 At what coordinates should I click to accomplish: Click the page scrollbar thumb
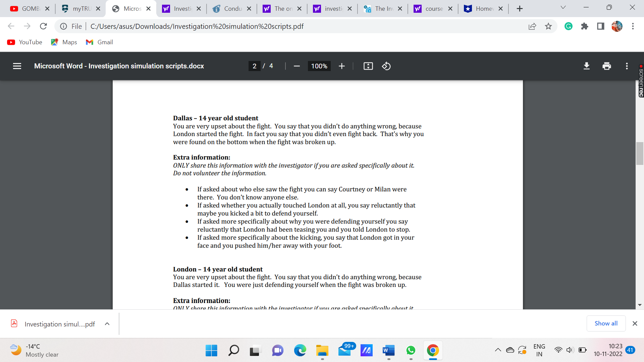point(640,154)
